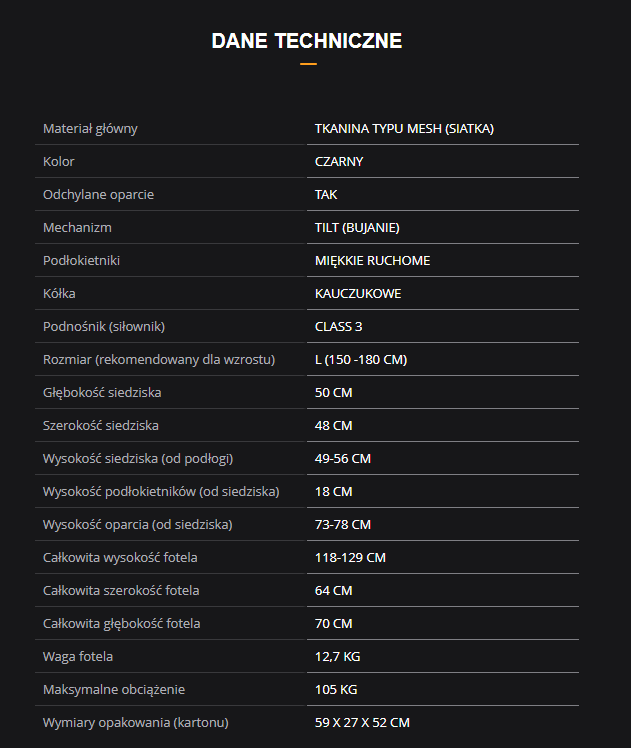The height and width of the screenshot is (748, 631).
Task: Select the 18 CM armrest height value
Action: 333,491
